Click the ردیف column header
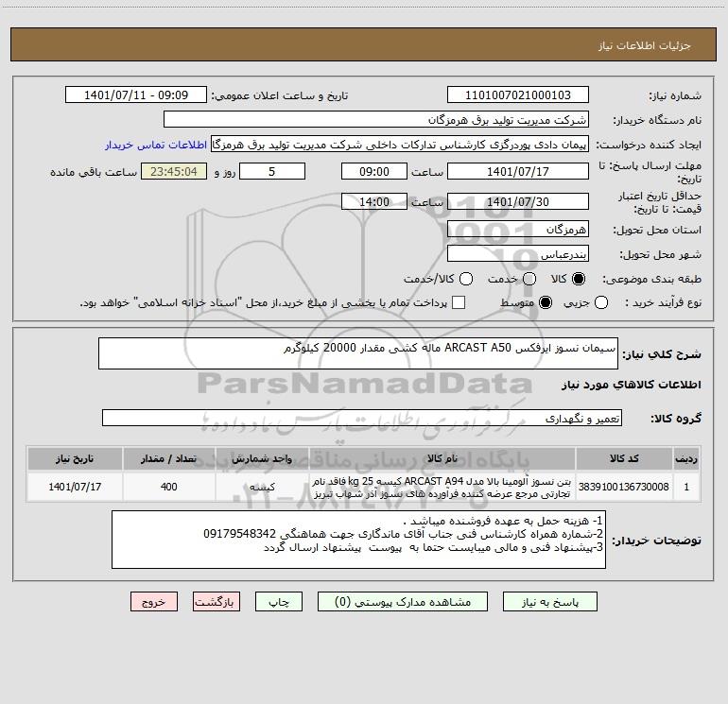The height and width of the screenshot is (704, 728). [686, 458]
